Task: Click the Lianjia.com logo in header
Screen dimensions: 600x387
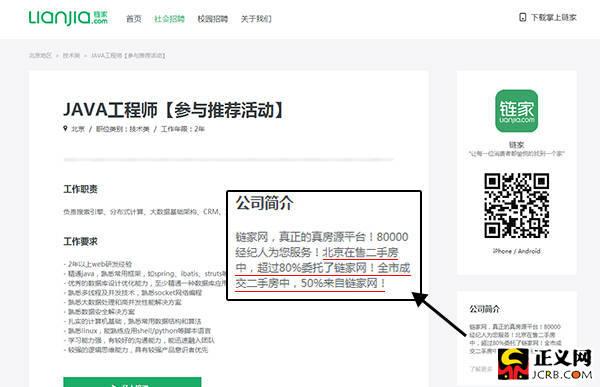Action: 68,18
